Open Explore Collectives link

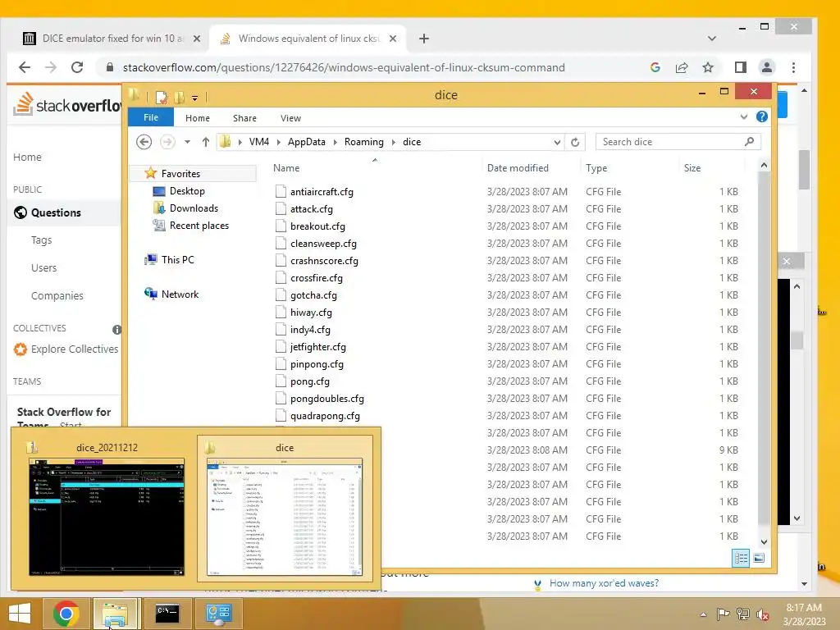pos(75,349)
